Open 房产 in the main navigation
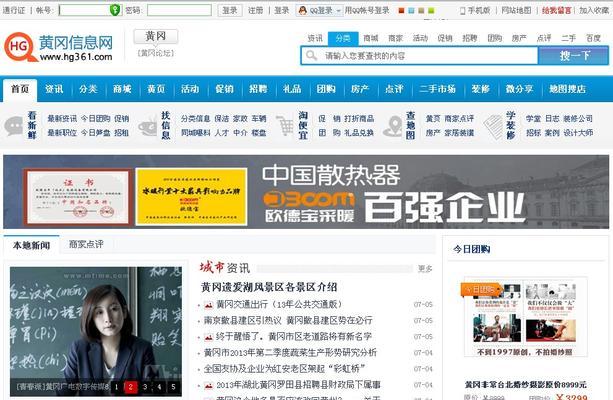 [x=360, y=89]
